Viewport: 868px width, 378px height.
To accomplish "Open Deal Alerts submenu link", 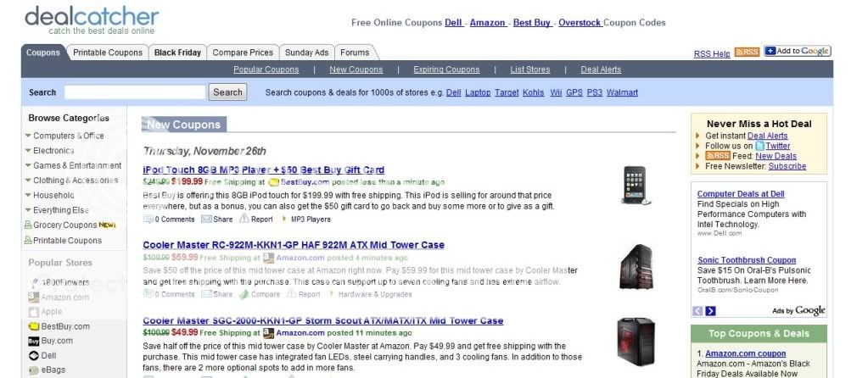I will [602, 69].
